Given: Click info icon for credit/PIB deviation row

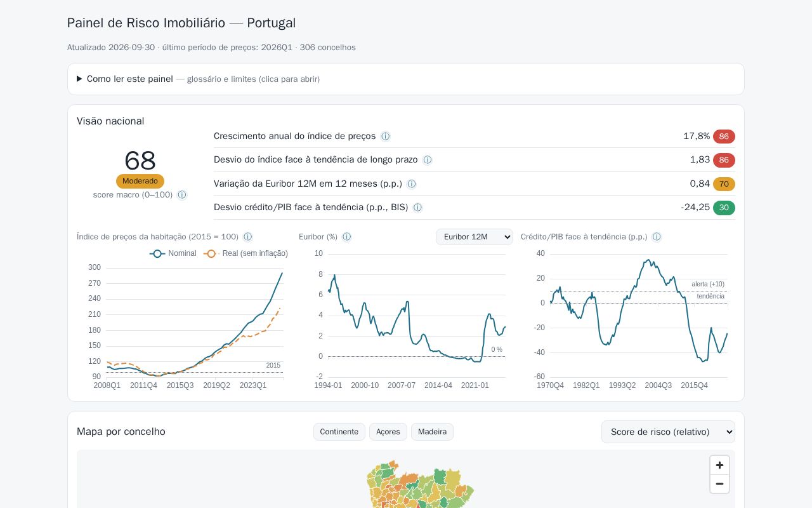Looking at the screenshot, I should tap(417, 208).
